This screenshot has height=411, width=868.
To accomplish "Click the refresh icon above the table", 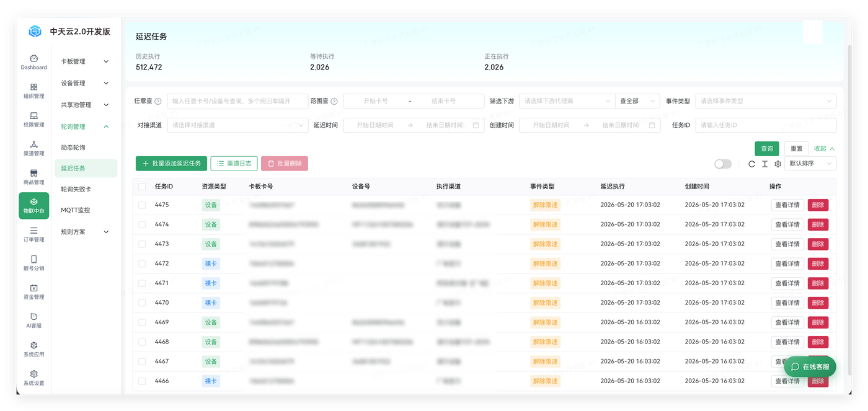I will click(x=751, y=164).
